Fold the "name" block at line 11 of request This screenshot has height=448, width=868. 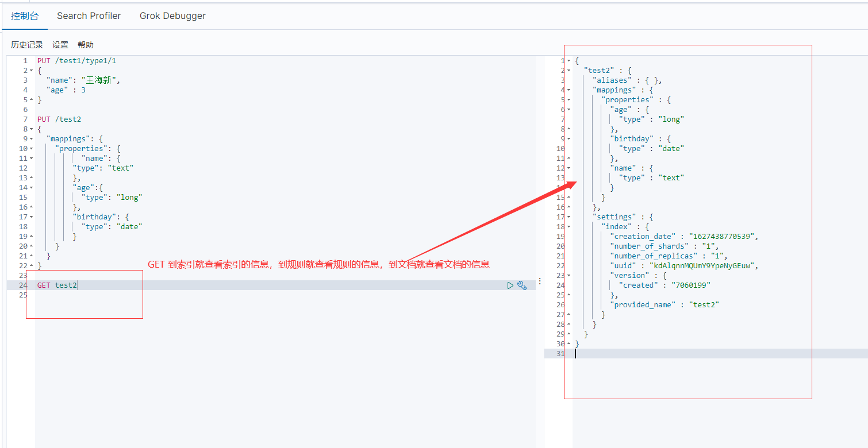[x=31, y=159]
